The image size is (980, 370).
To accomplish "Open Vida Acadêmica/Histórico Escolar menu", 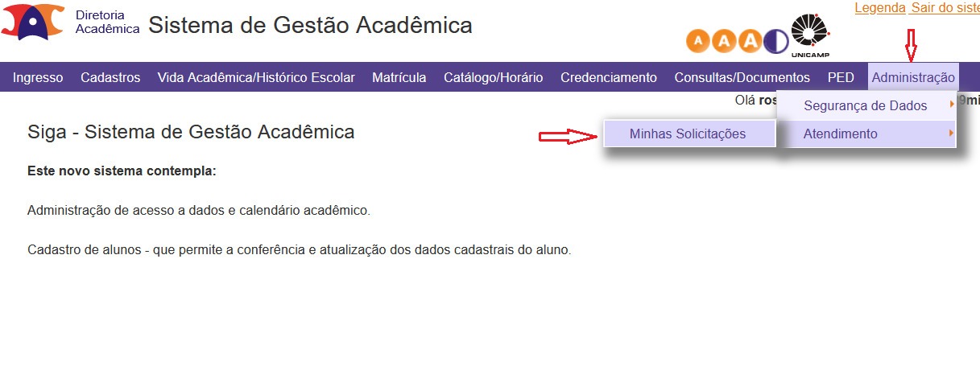I will (256, 77).
